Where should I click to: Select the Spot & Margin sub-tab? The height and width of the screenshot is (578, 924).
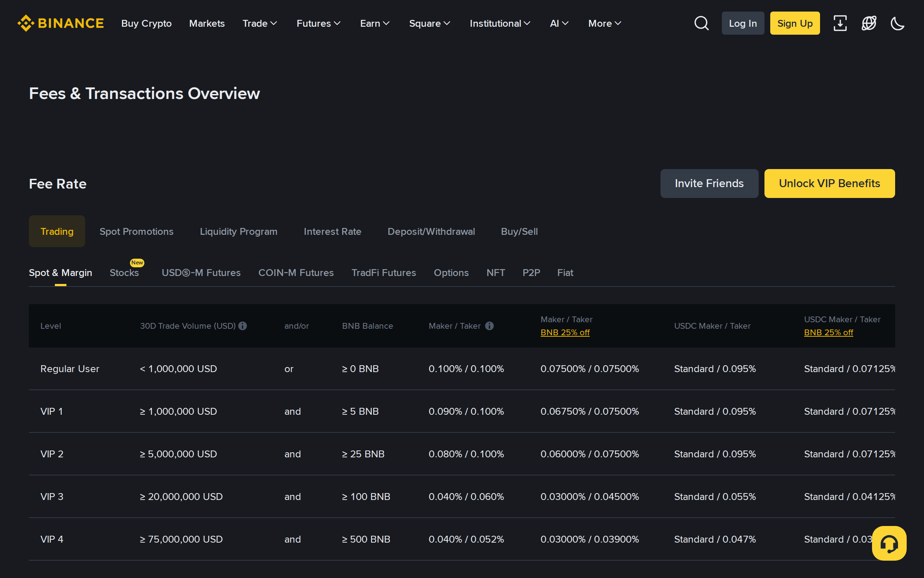(x=60, y=272)
